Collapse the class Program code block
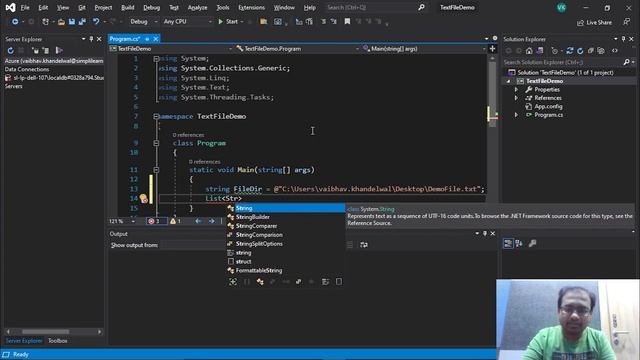Viewport: 640px width, 360px height. pyautogui.click(x=156, y=143)
